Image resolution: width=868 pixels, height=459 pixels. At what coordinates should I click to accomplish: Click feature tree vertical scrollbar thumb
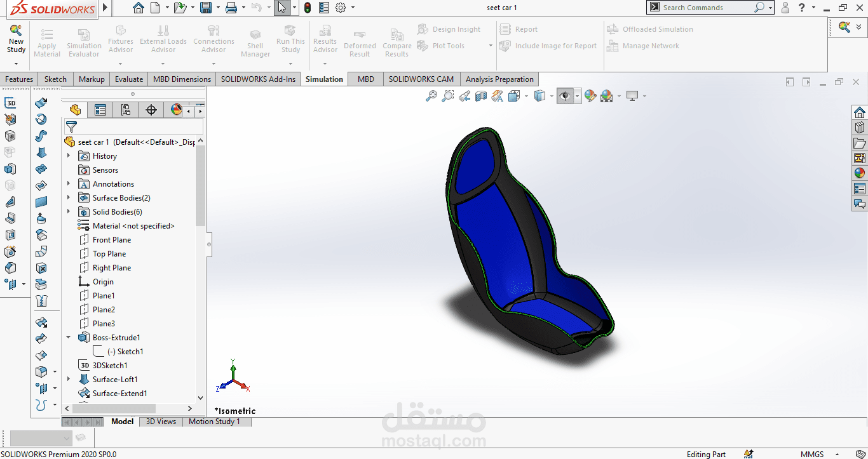pos(201,185)
